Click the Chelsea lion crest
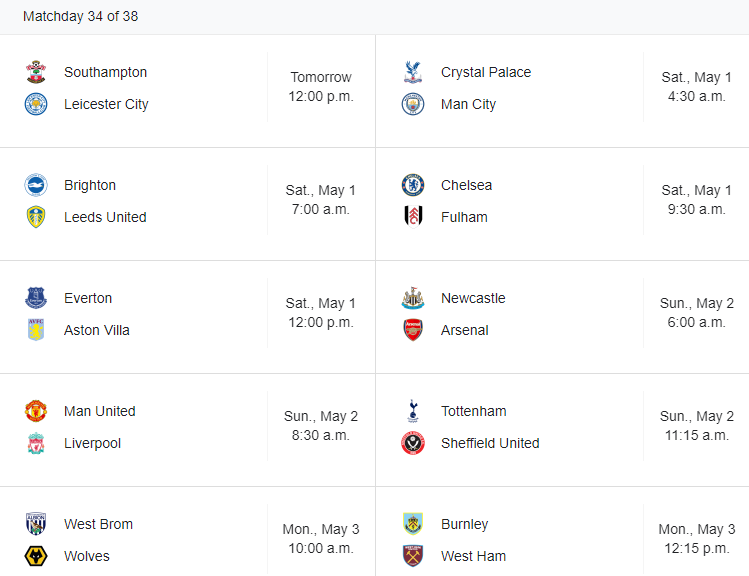 click(413, 185)
